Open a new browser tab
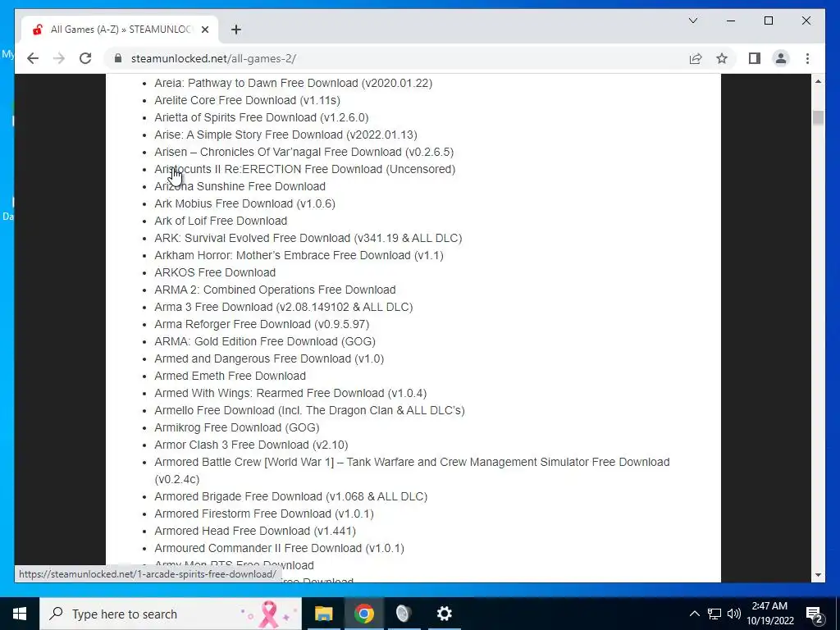 (236, 30)
